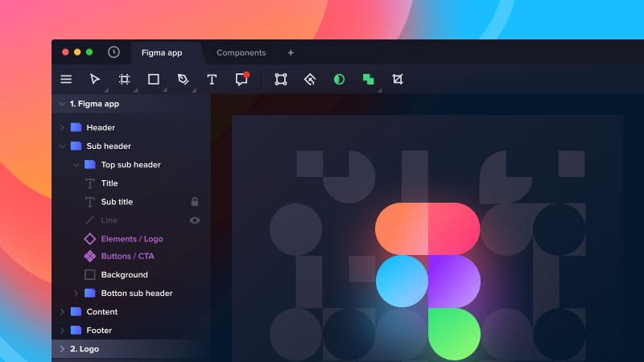Select the hidden Line layer name

click(x=109, y=220)
